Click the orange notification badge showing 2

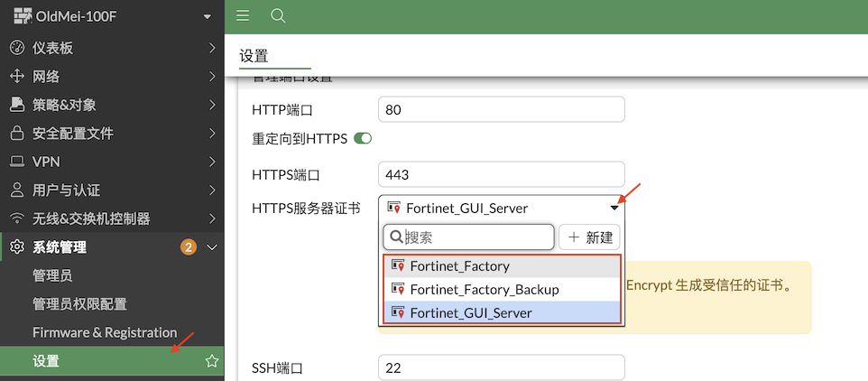(189, 247)
